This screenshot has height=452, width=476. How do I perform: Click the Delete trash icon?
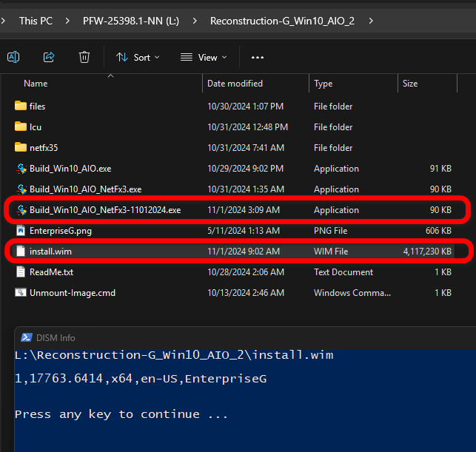tap(84, 57)
